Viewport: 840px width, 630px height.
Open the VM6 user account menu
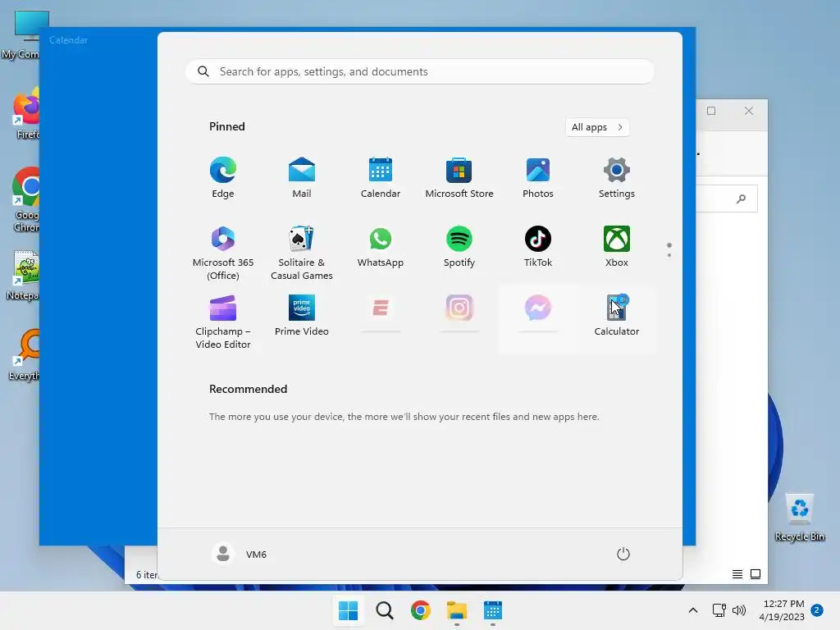pos(240,554)
